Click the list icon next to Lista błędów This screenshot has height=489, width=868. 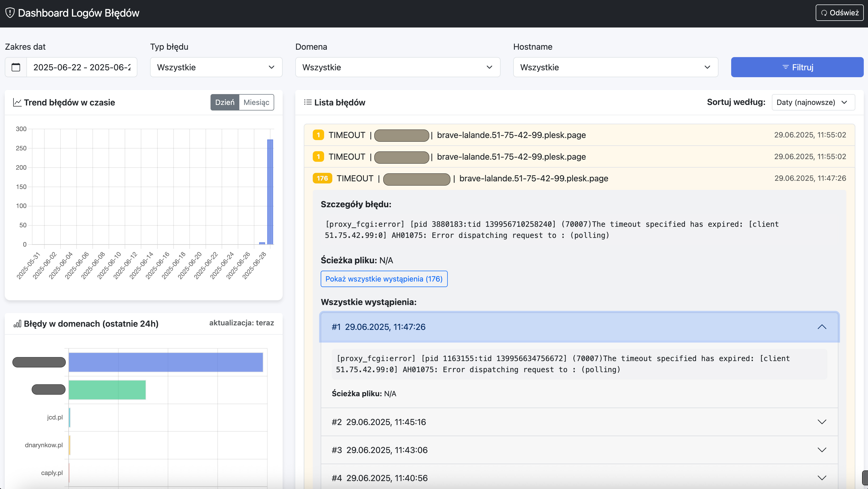[x=308, y=102]
